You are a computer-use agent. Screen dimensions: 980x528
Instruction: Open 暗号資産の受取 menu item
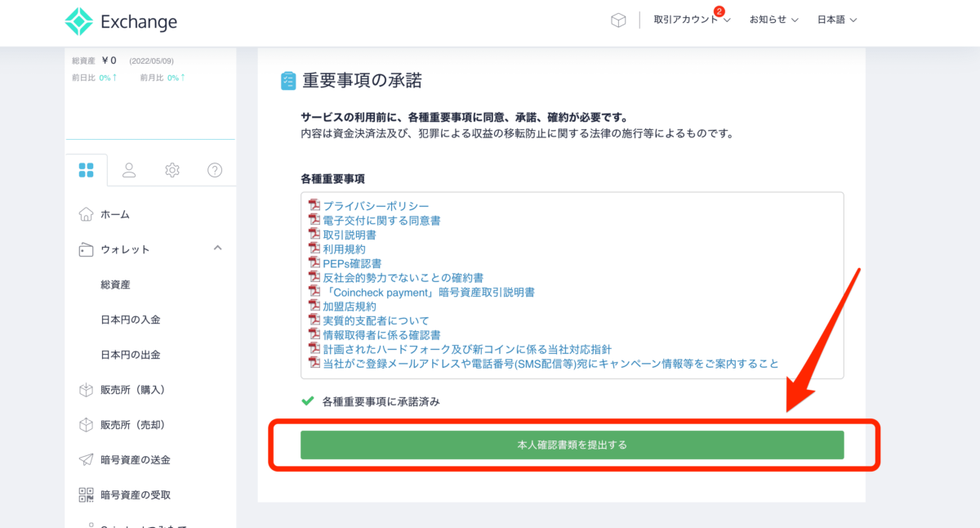[136, 495]
